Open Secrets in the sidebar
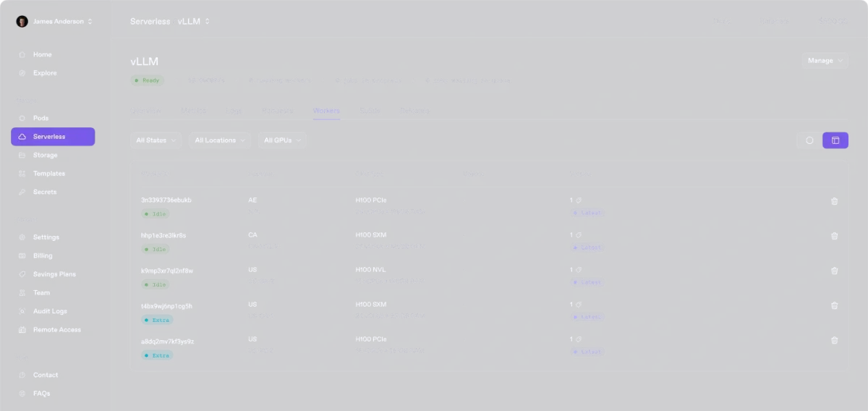The height and width of the screenshot is (411, 868). (53, 192)
